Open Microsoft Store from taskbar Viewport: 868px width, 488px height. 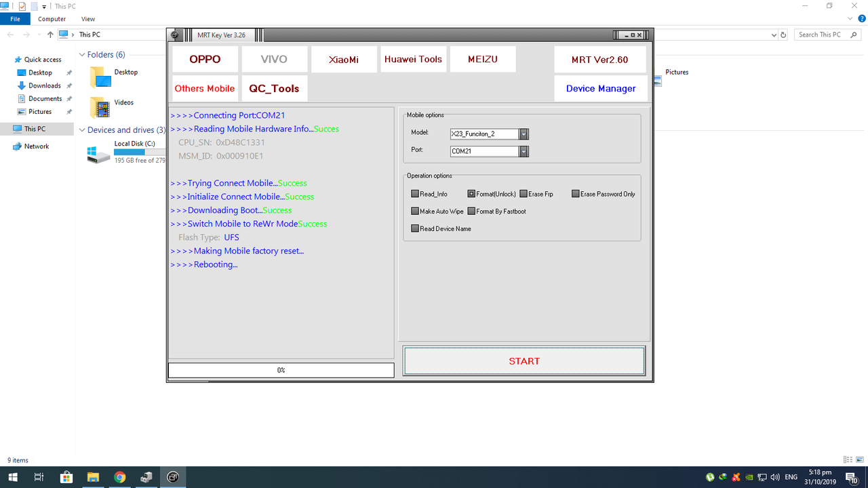tap(66, 477)
